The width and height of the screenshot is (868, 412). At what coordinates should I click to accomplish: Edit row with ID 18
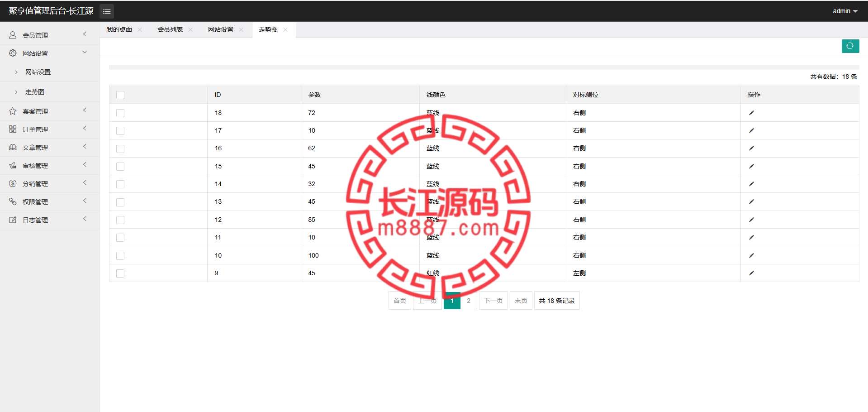(x=751, y=113)
